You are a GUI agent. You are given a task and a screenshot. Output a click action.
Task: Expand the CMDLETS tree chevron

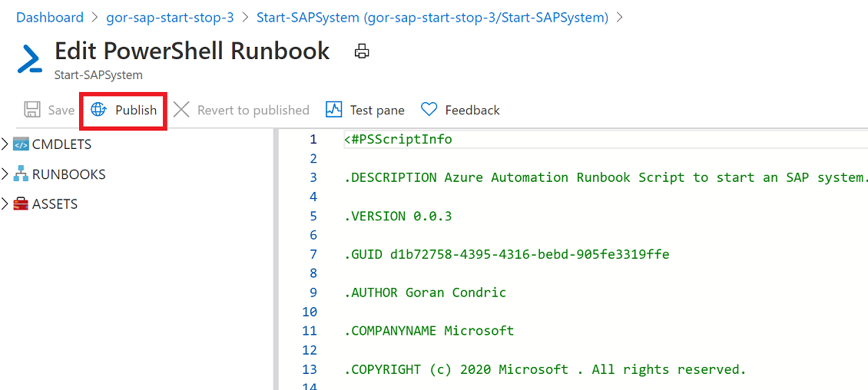click(x=5, y=144)
